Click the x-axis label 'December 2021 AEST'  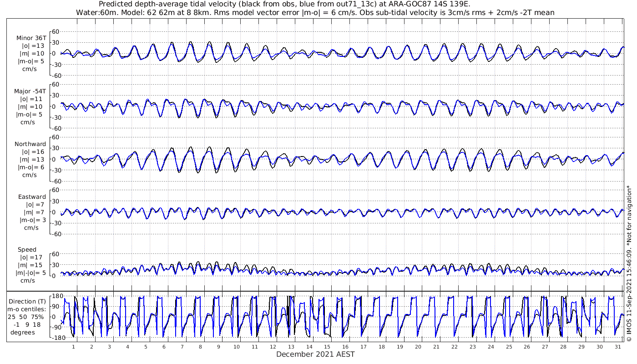pos(315,354)
